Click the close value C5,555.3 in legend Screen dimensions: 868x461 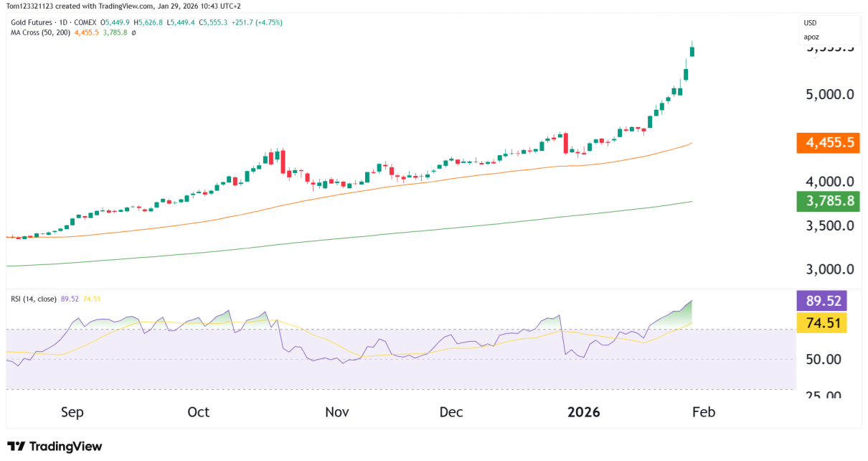click(214, 22)
